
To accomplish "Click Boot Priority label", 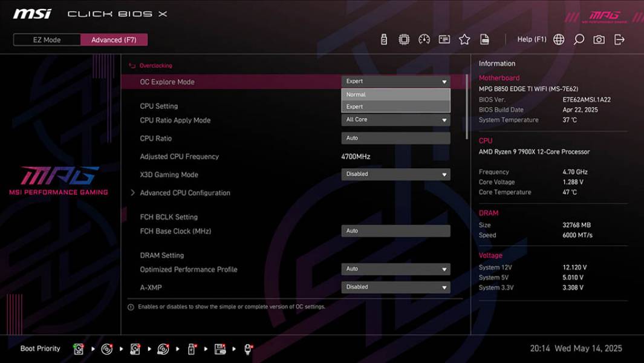I will [x=41, y=348].
